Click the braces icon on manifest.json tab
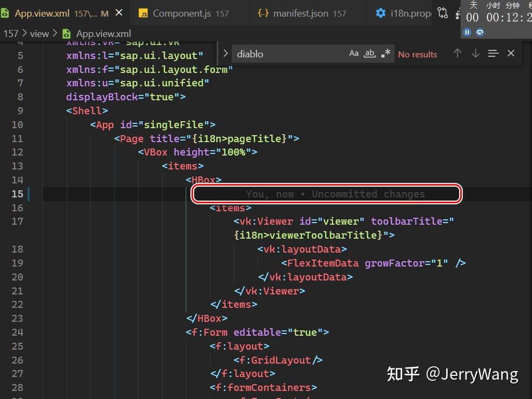532x399 pixels. click(263, 13)
